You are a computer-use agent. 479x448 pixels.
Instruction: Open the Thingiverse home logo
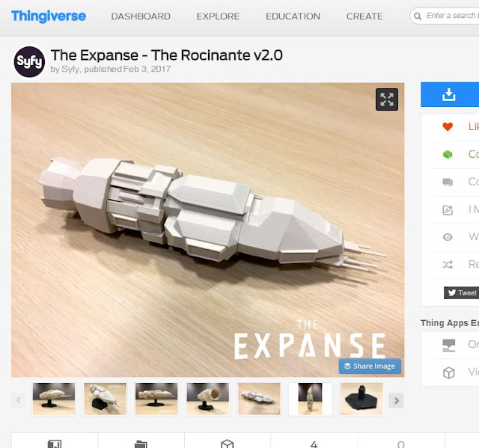(49, 16)
